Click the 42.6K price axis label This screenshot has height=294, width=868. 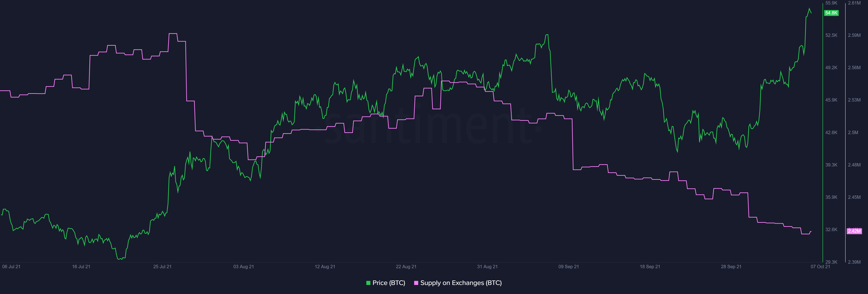coord(831,133)
